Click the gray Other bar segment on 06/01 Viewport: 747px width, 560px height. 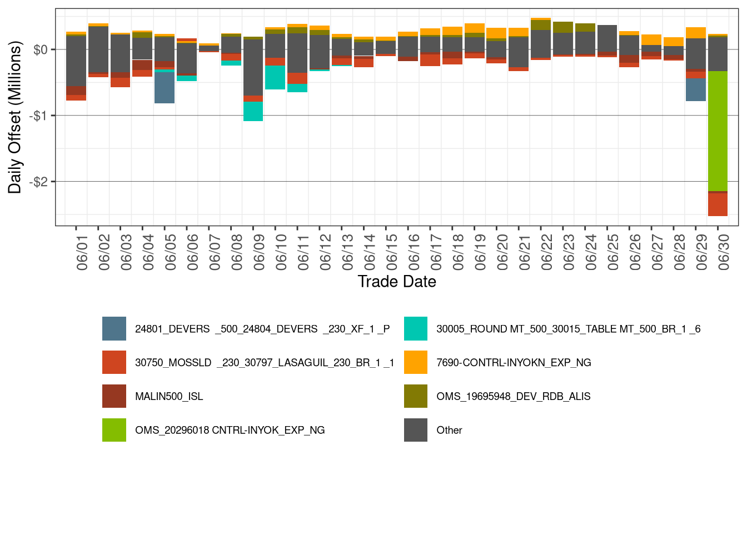[76, 61]
